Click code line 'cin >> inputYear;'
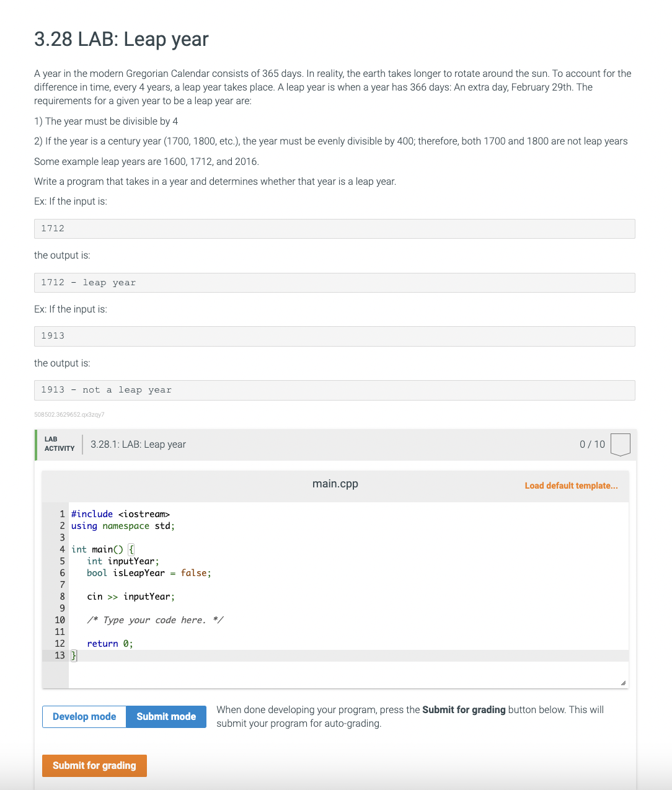 [131, 597]
